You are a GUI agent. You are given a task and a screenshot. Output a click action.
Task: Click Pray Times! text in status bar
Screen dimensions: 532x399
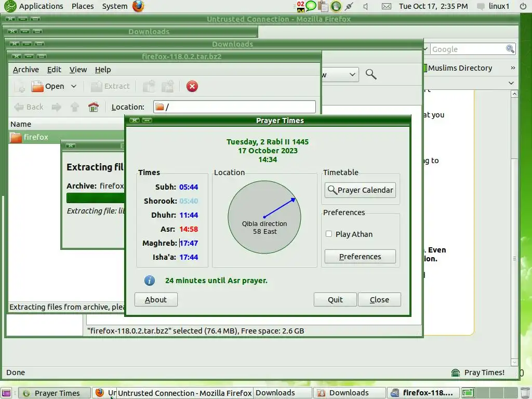(484, 373)
